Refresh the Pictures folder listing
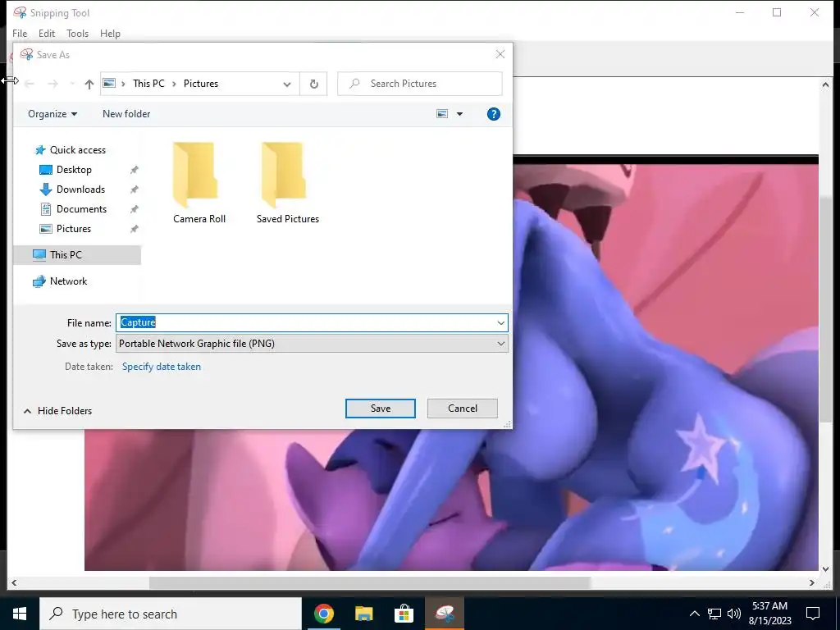 pyautogui.click(x=314, y=84)
